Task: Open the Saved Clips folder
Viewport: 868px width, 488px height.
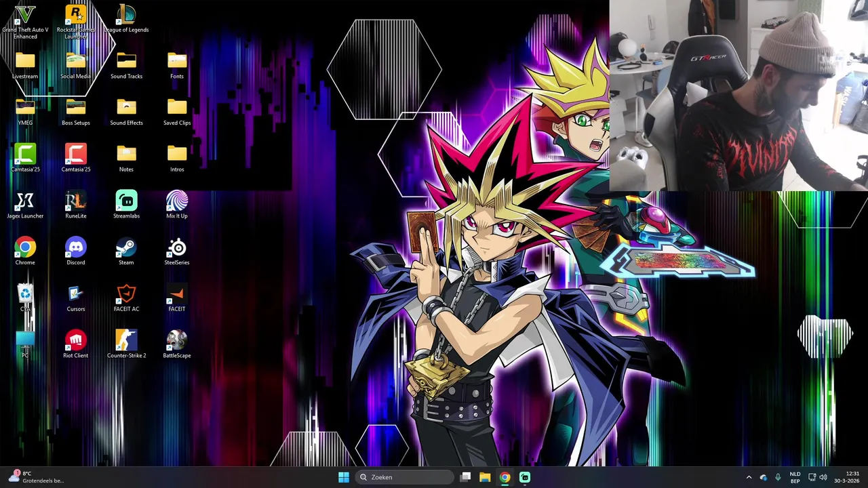Action: [x=177, y=112]
